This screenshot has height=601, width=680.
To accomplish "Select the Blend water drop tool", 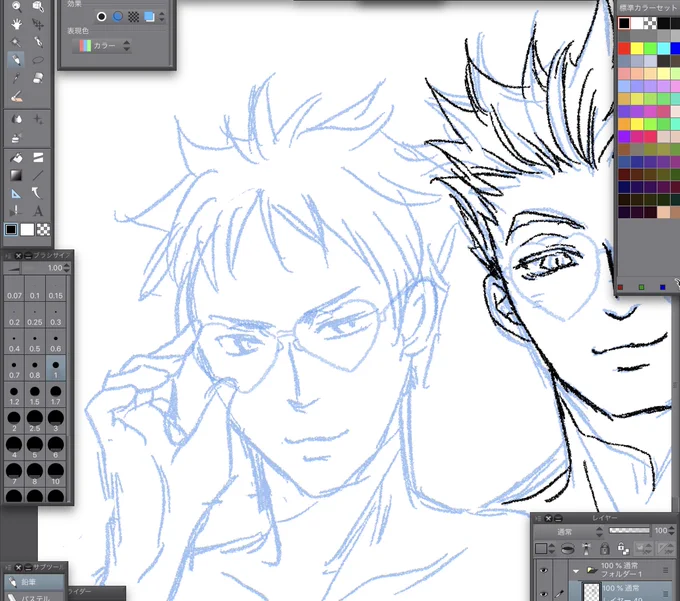I will (x=16, y=119).
